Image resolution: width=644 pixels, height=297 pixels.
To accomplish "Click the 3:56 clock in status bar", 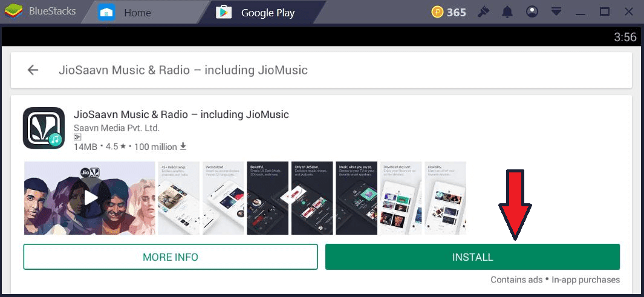I will pyautogui.click(x=625, y=38).
